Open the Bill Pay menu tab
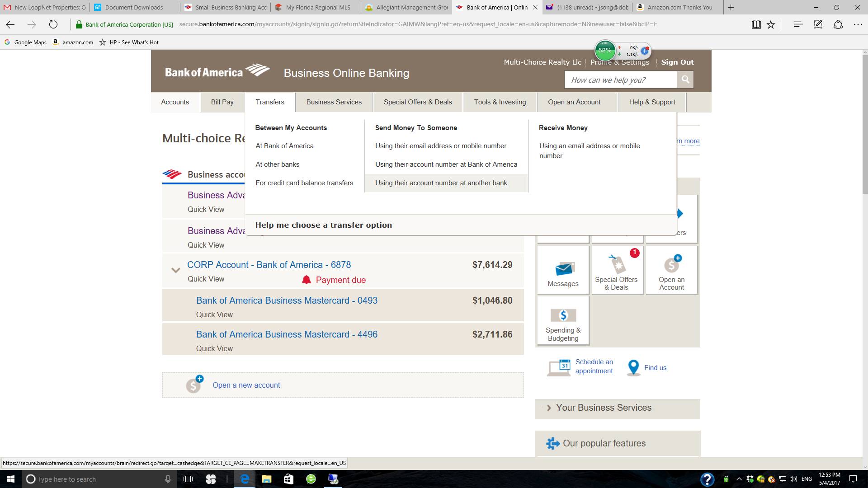The image size is (868, 488). (222, 102)
